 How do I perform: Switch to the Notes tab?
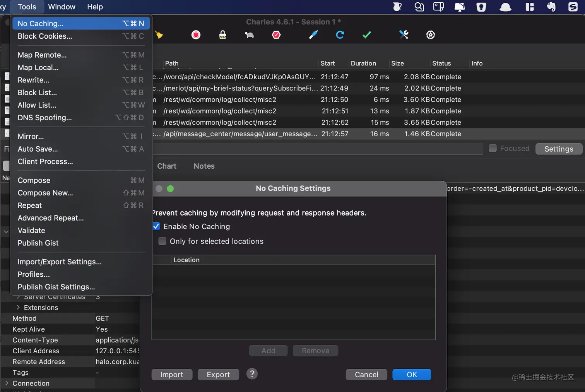pyautogui.click(x=204, y=166)
